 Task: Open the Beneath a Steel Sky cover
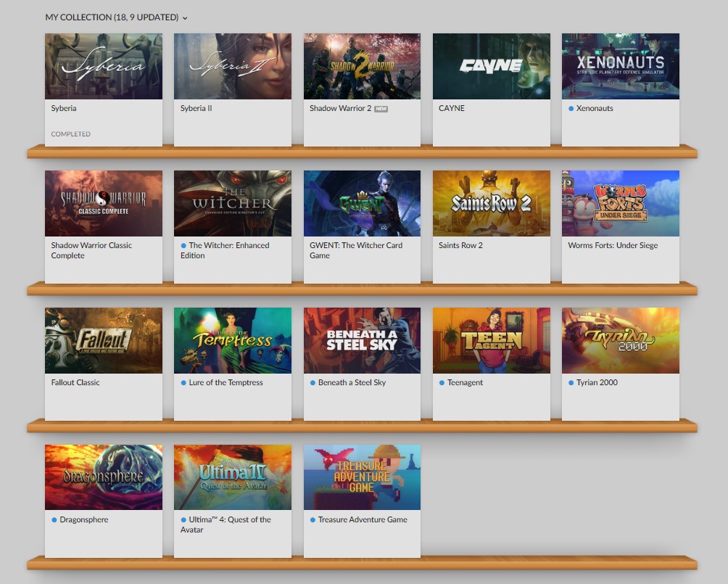click(362, 340)
